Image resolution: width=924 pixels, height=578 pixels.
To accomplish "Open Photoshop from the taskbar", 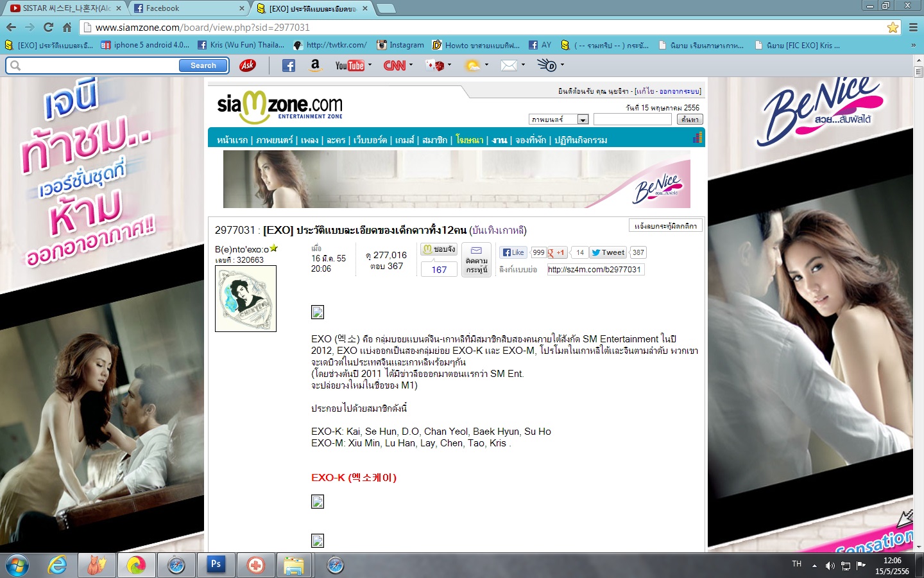I will (x=216, y=565).
